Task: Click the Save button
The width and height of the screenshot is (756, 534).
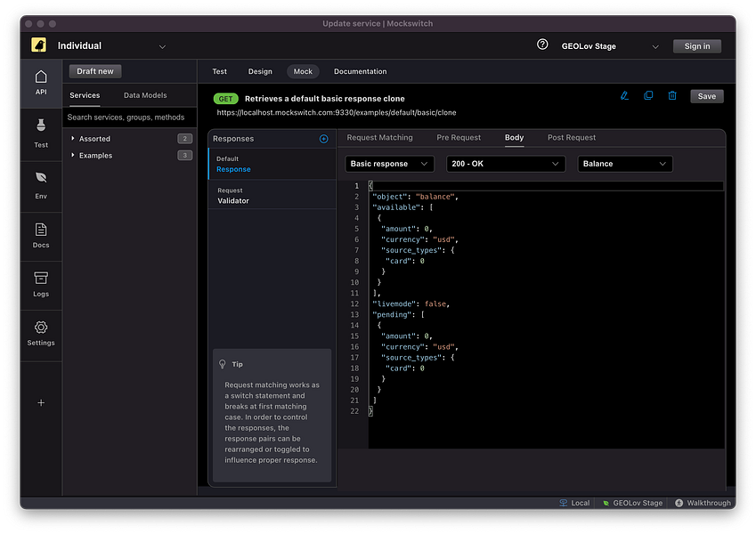Action: click(706, 96)
